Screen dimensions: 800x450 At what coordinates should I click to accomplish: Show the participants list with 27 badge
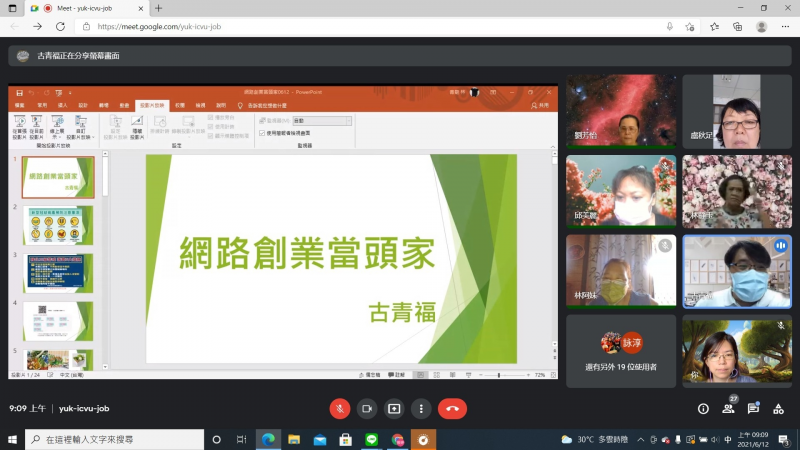pos(729,408)
